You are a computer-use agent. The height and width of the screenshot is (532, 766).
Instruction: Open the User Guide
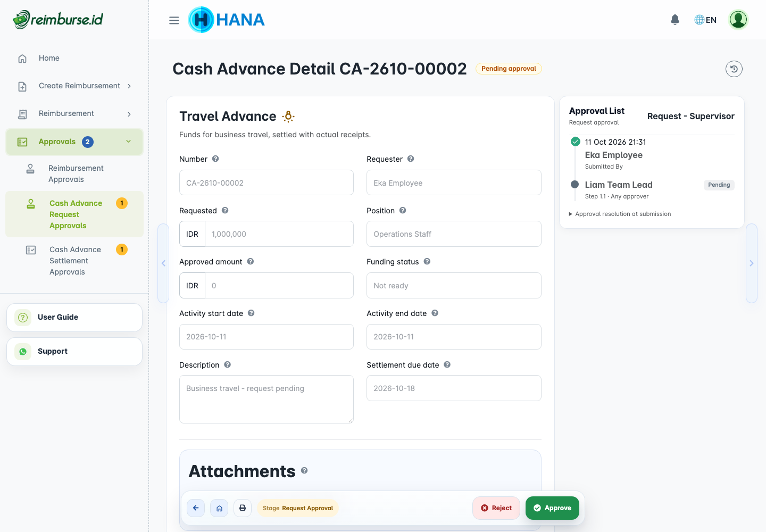click(x=74, y=318)
